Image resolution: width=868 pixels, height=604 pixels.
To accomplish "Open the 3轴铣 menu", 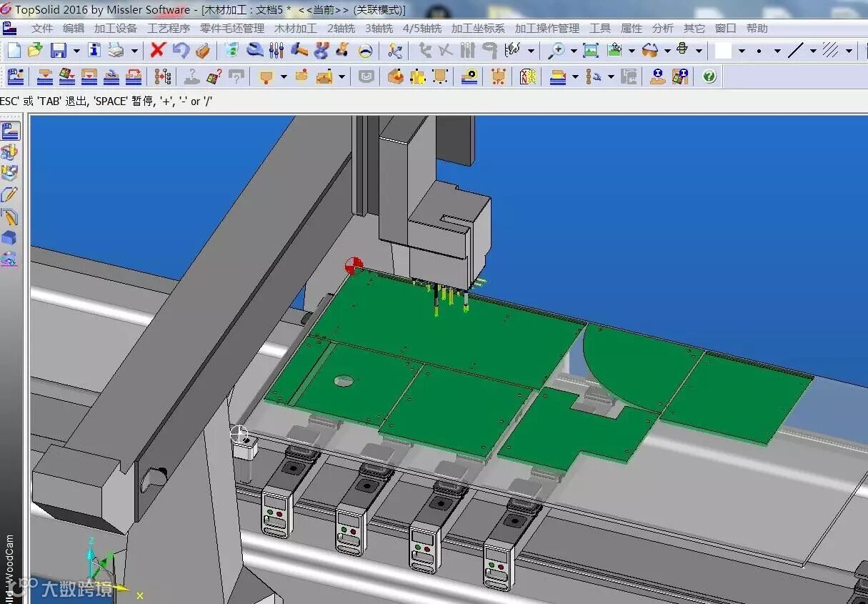I will [379, 29].
